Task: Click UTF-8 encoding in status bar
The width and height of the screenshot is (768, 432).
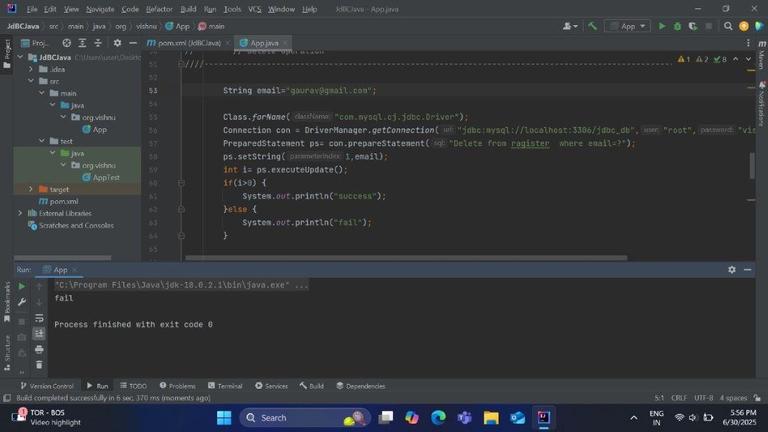Action: pyautogui.click(x=704, y=398)
